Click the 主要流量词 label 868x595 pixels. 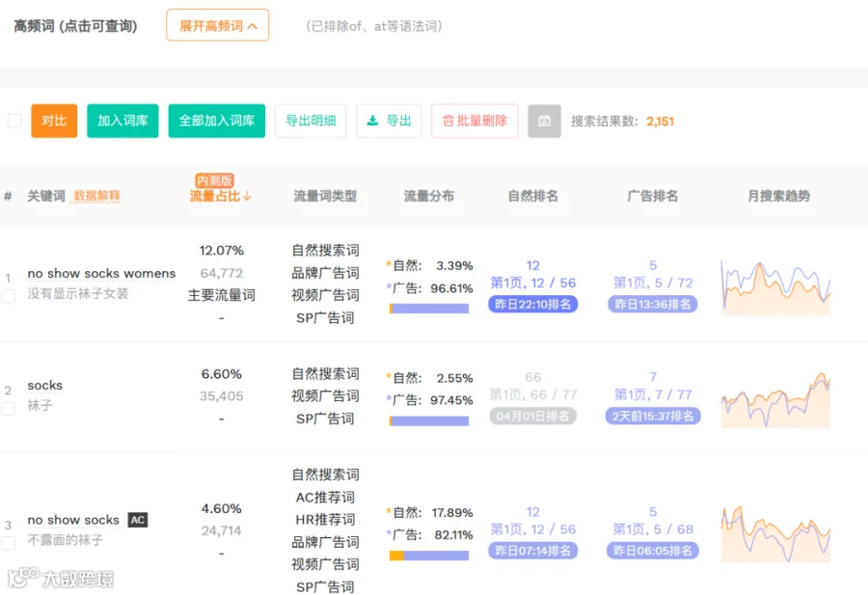222,295
